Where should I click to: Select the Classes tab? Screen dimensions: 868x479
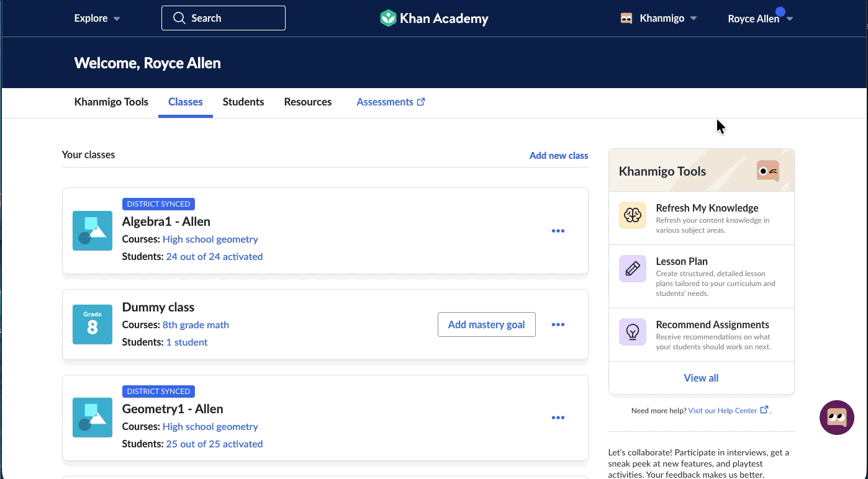(186, 102)
